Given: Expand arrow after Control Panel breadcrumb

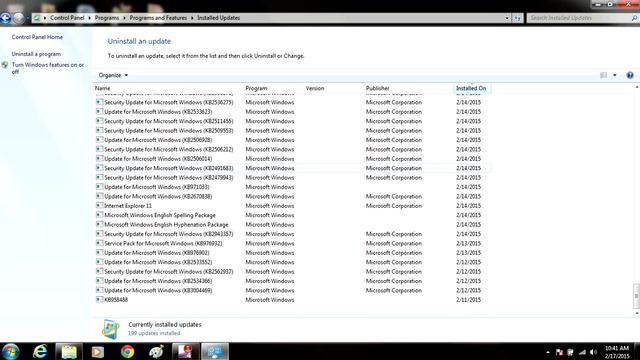Looking at the screenshot, I should [89, 18].
